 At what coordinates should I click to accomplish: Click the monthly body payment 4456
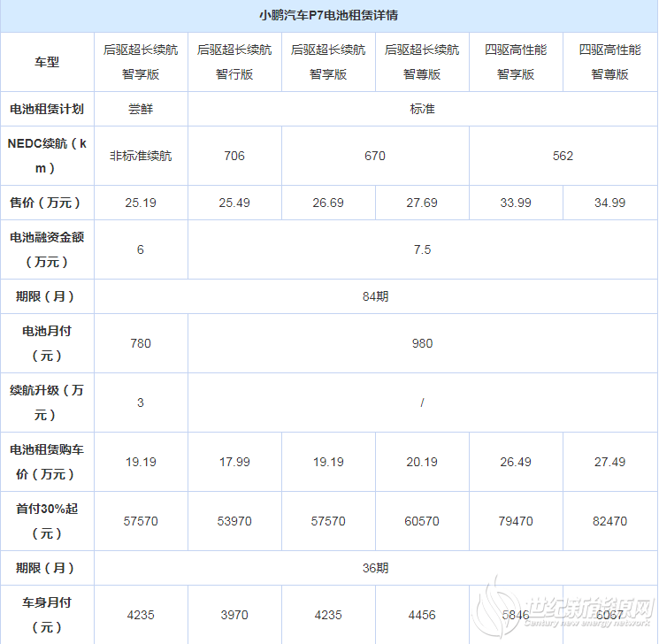422,615
